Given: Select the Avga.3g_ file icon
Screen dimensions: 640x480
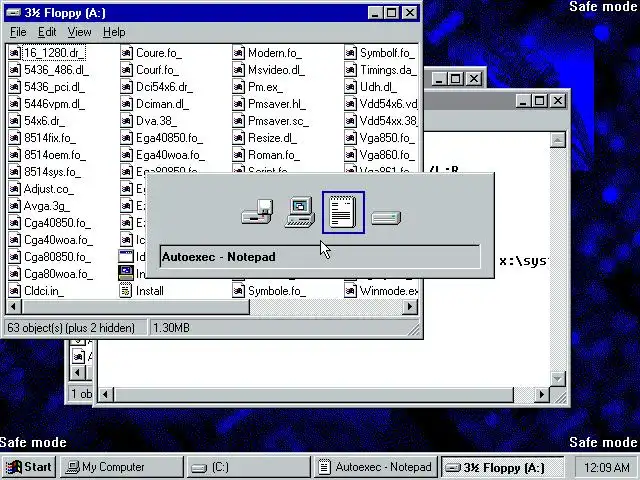Looking at the screenshot, I should pos(14,206).
